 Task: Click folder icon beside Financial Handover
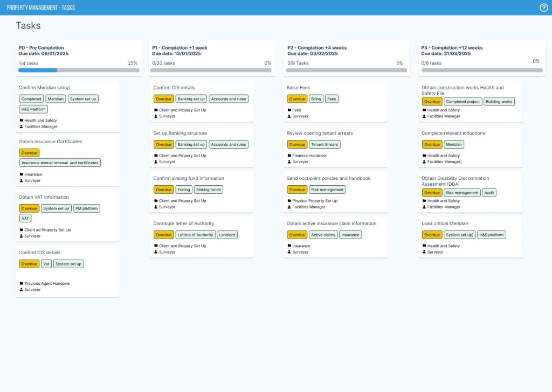pyautogui.click(x=289, y=156)
